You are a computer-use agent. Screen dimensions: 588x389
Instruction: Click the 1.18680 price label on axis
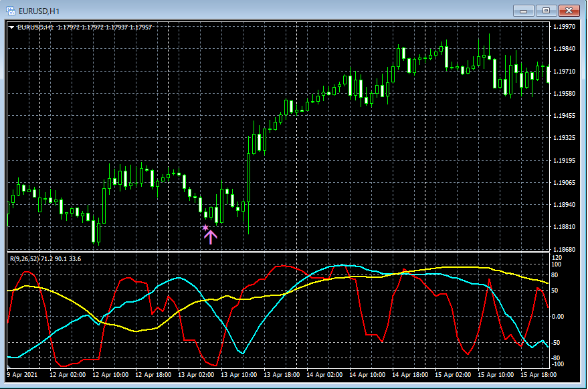pos(565,249)
